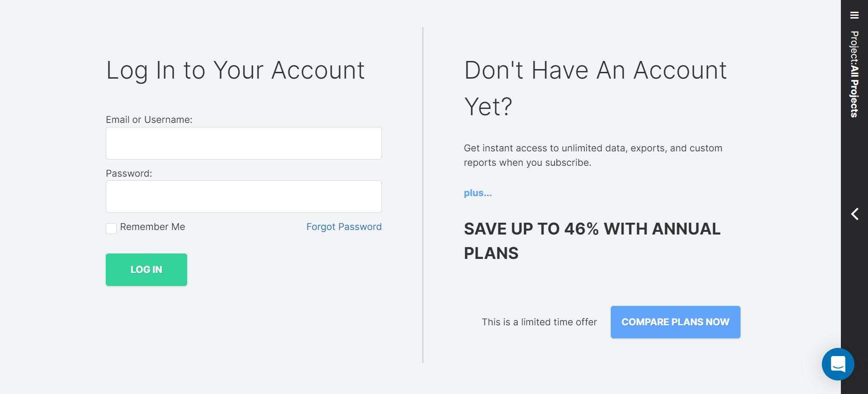Image resolution: width=868 pixels, height=394 pixels.
Task: Tick the Remember Me checkbox
Action: [111, 228]
